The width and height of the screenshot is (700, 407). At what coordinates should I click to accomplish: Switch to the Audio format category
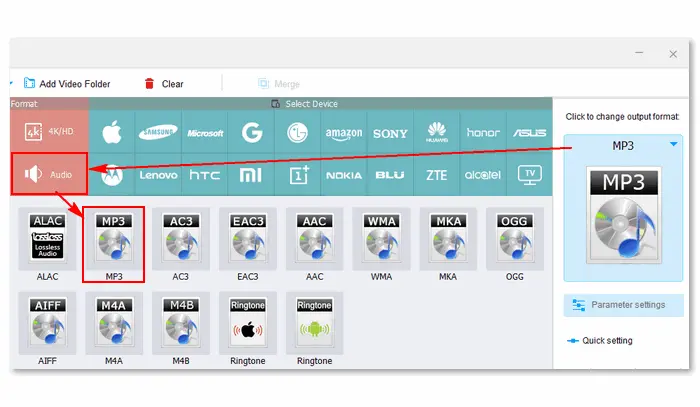[x=49, y=174]
